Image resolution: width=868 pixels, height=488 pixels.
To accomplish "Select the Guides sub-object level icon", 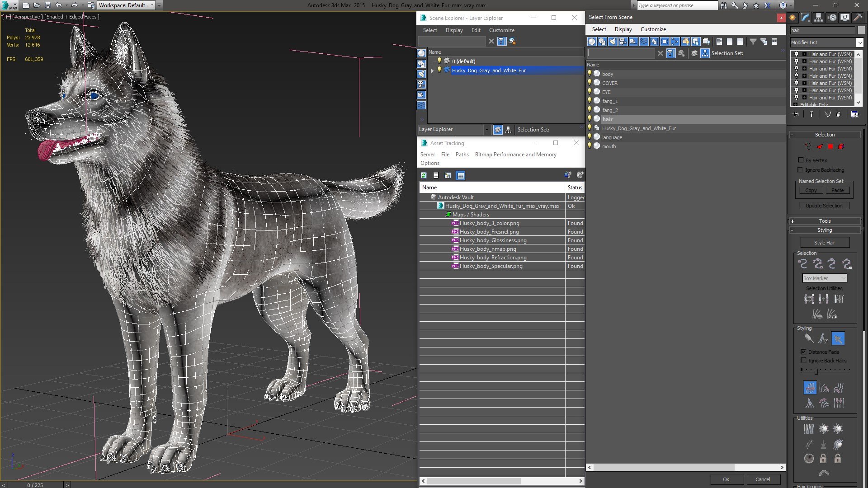I will pyautogui.click(x=808, y=146).
